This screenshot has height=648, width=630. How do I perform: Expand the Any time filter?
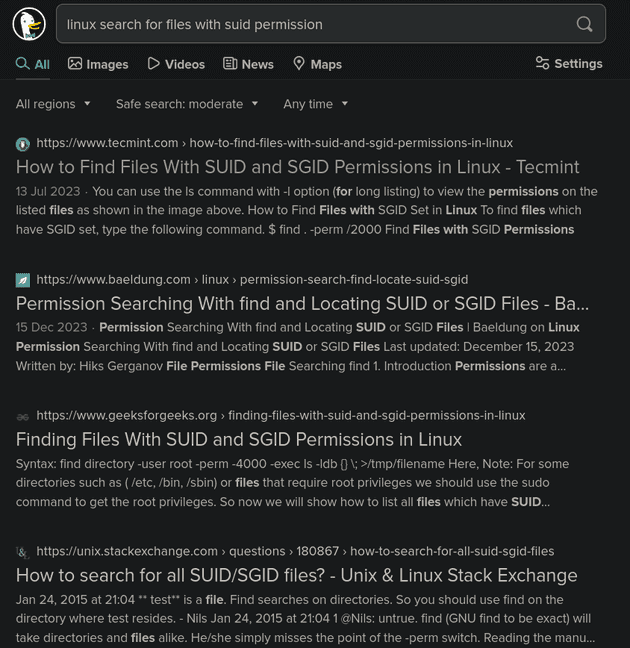[315, 104]
